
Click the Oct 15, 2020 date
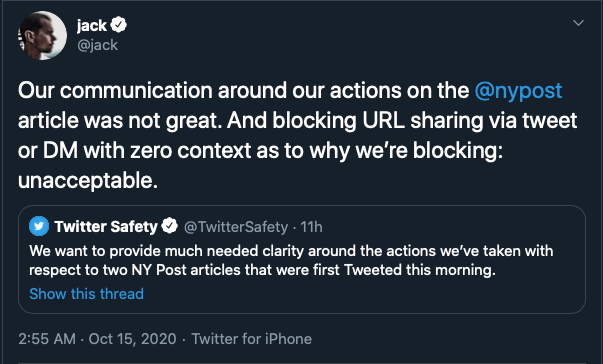(x=132, y=339)
